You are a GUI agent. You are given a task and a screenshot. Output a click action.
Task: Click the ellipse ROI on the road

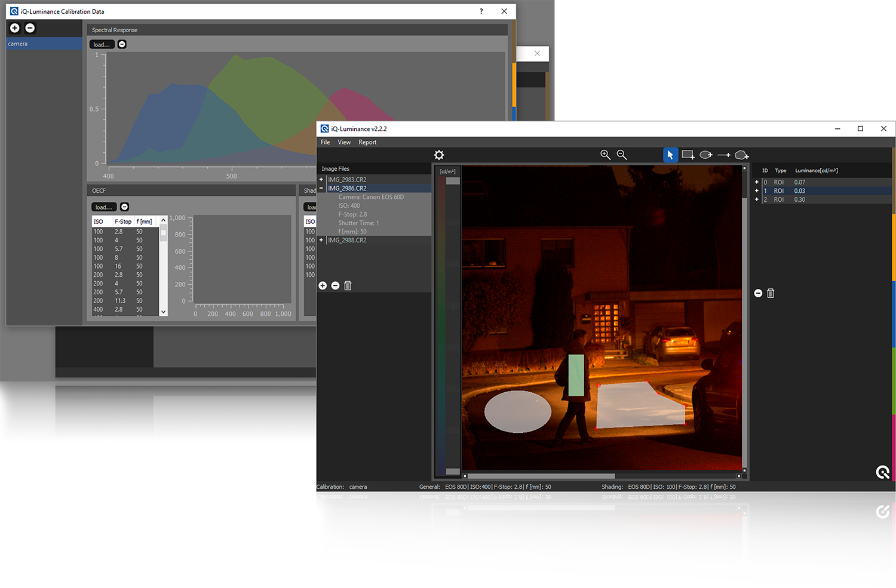pyautogui.click(x=517, y=411)
